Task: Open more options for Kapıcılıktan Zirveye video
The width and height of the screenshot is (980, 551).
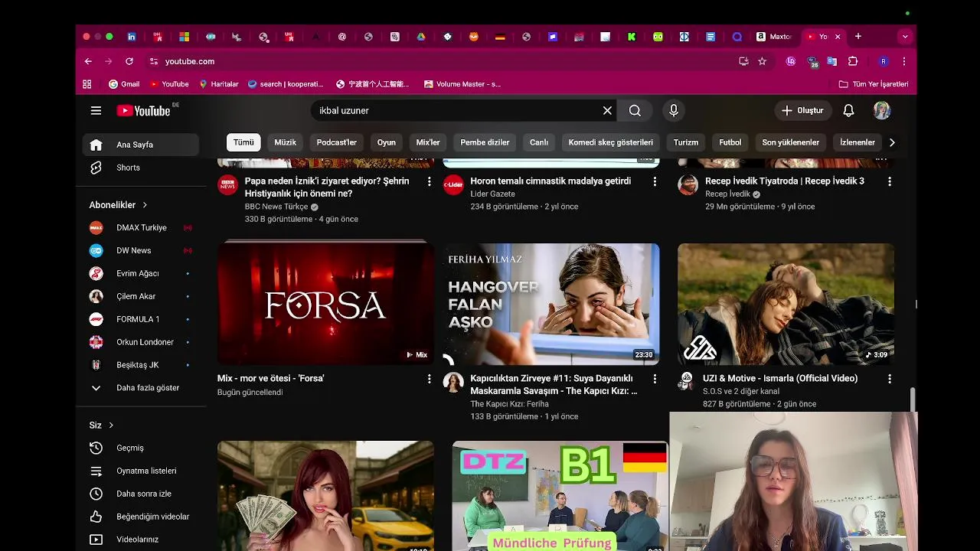Action: tap(655, 379)
